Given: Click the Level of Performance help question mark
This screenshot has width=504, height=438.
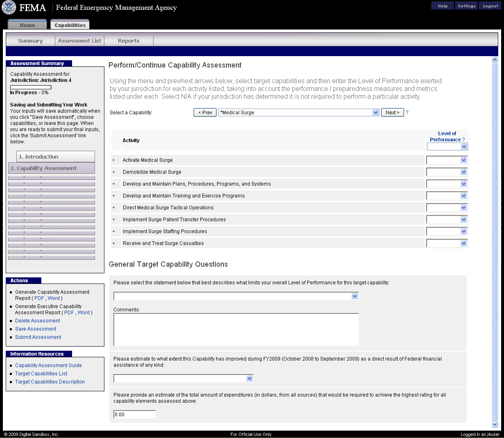Looking at the screenshot, I should coord(463,140).
